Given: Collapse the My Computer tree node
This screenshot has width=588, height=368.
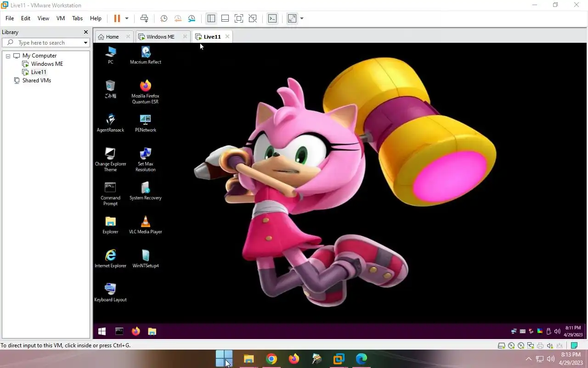Looking at the screenshot, I should [x=8, y=56].
